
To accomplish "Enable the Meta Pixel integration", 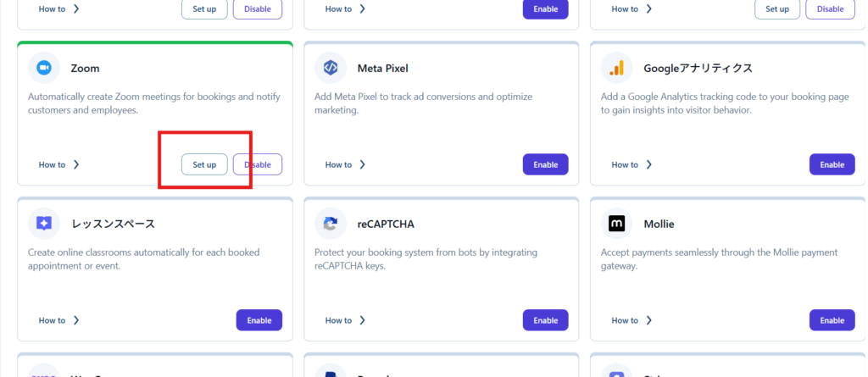I will click(545, 164).
